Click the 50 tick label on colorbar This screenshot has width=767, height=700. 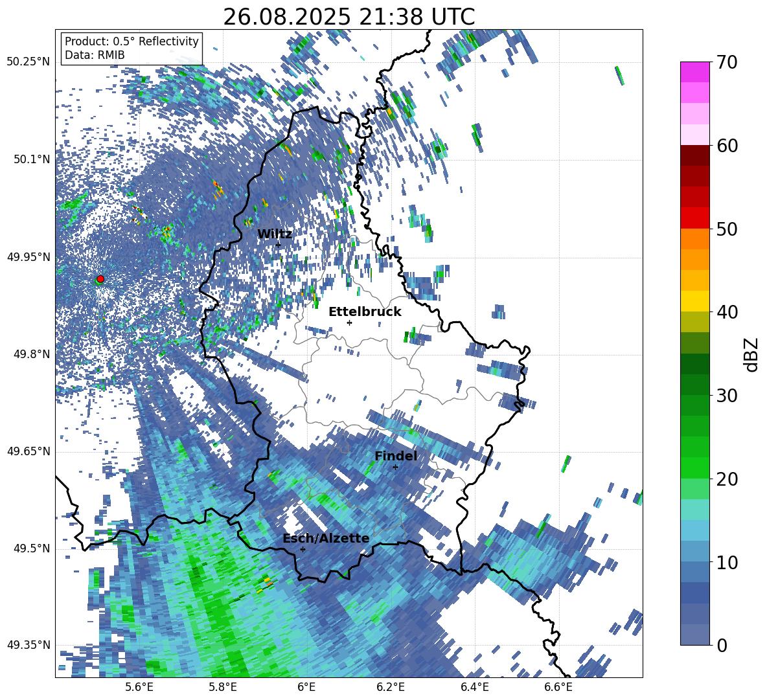point(727,229)
